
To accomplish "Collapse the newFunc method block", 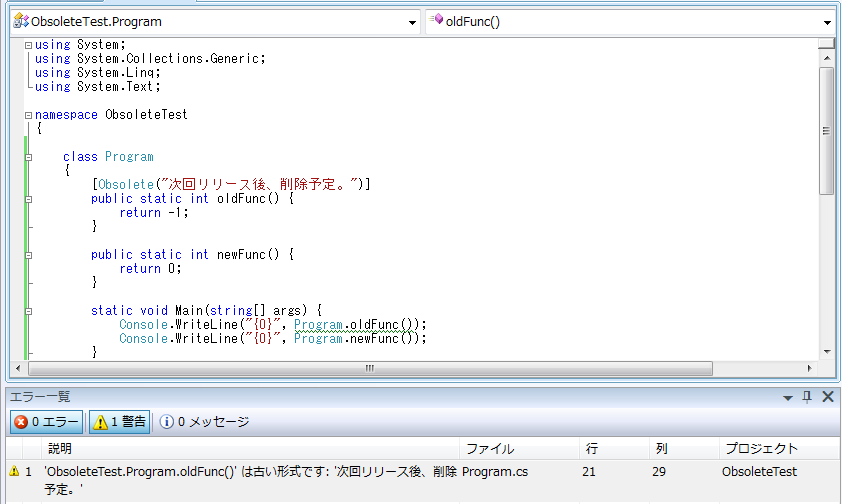I will click(x=28, y=255).
